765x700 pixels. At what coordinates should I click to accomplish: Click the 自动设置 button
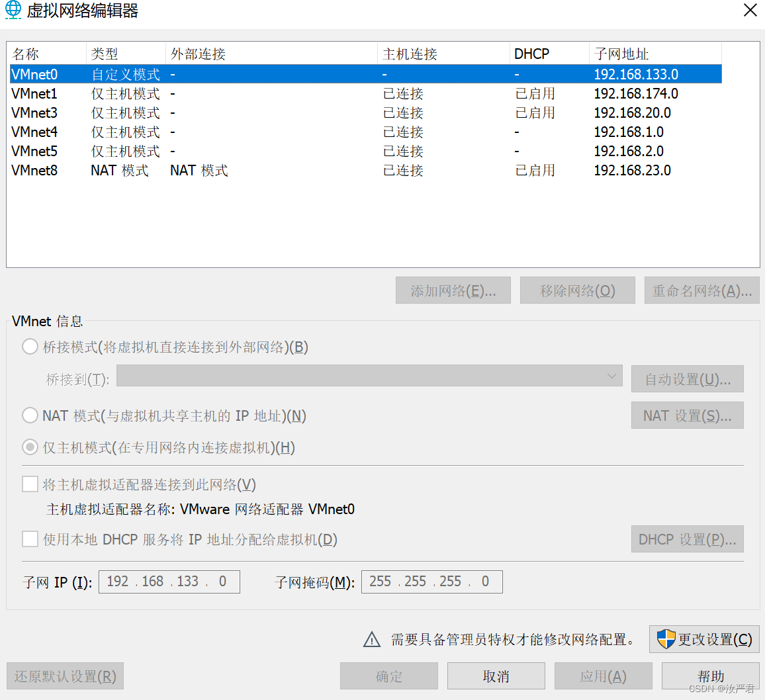[x=687, y=378]
